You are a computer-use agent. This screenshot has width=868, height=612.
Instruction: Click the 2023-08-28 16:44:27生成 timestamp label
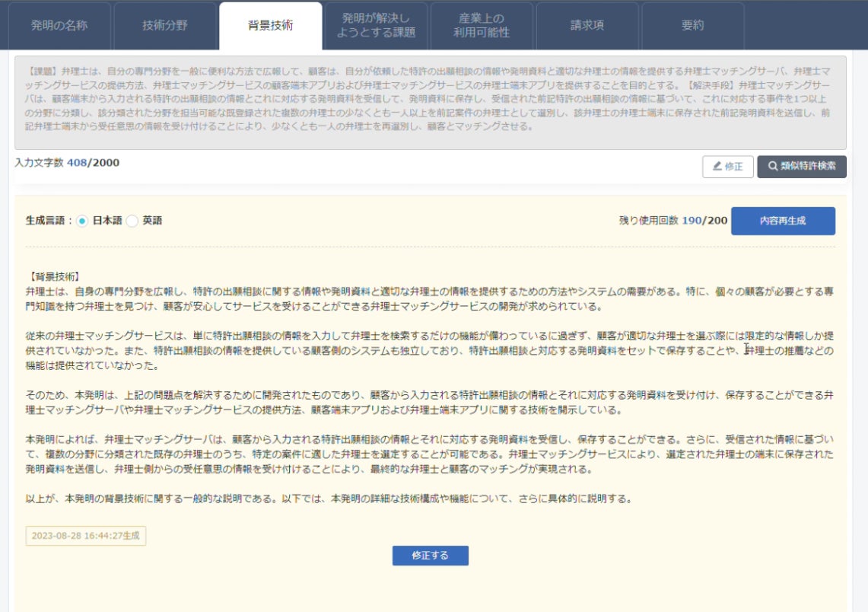click(86, 536)
